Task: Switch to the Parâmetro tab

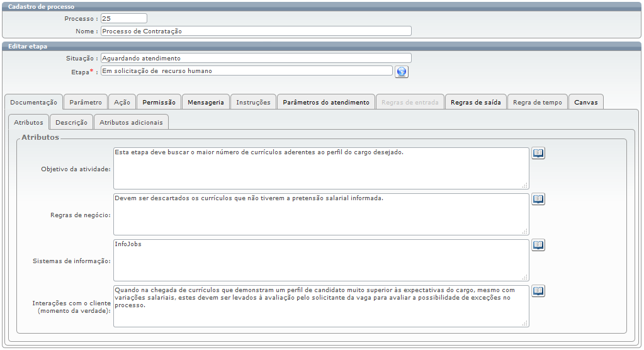Action: [x=86, y=102]
